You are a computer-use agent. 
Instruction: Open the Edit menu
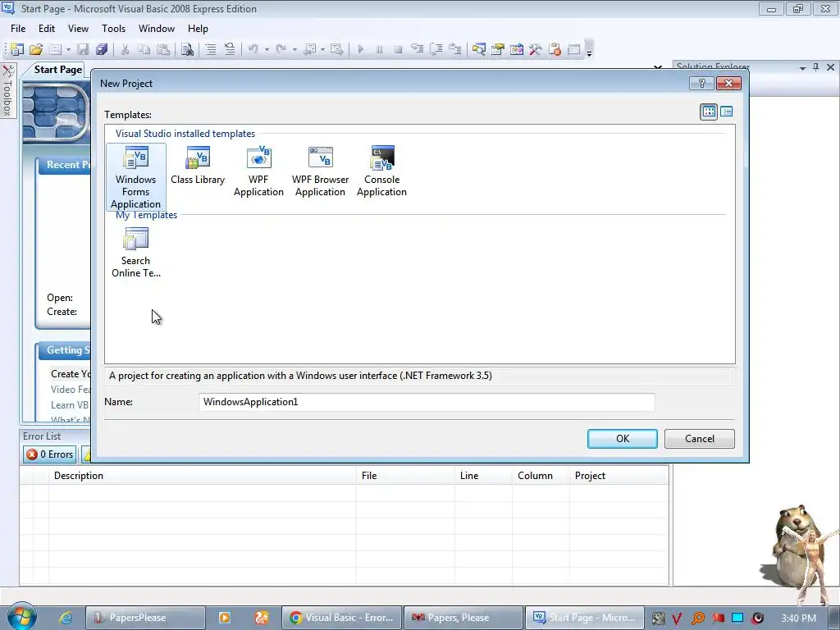47,29
